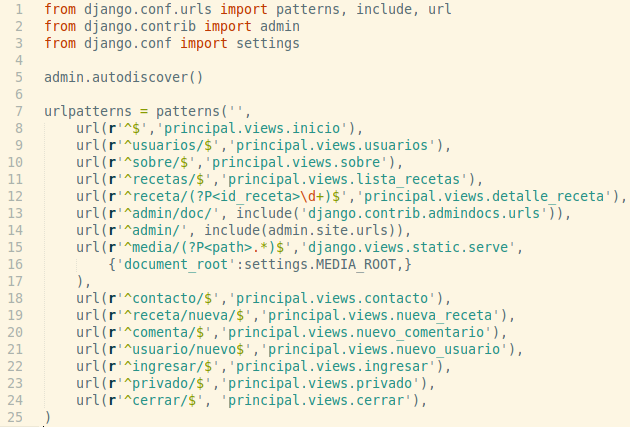Click 'django.contrib' on line 2
Viewport: 630px width, 427px height.
point(140,26)
